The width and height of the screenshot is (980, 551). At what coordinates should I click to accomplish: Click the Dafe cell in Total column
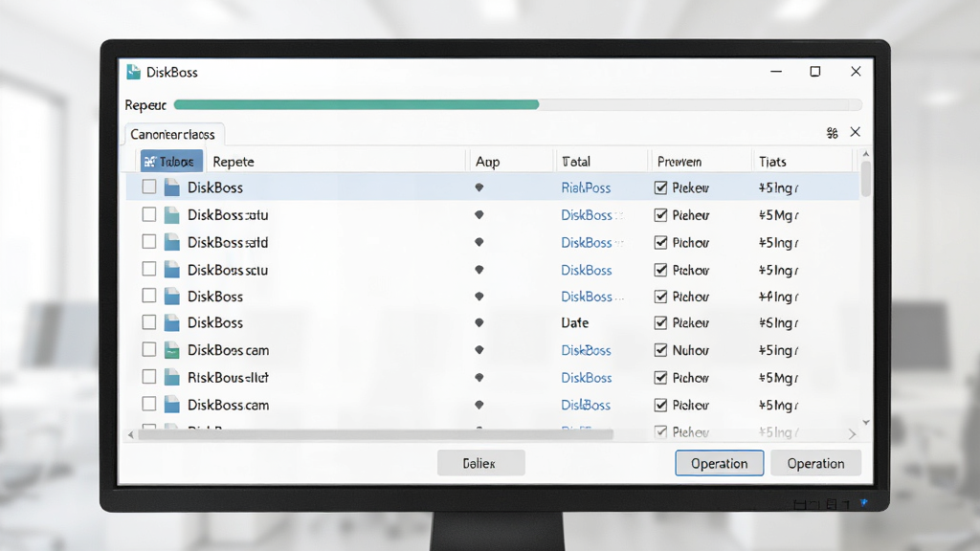coord(575,322)
